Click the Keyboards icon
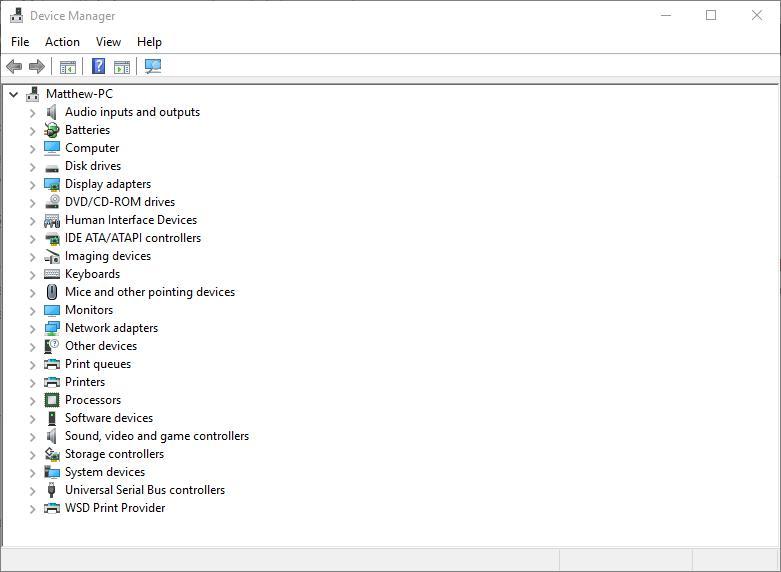781x572 pixels. [x=52, y=274]
